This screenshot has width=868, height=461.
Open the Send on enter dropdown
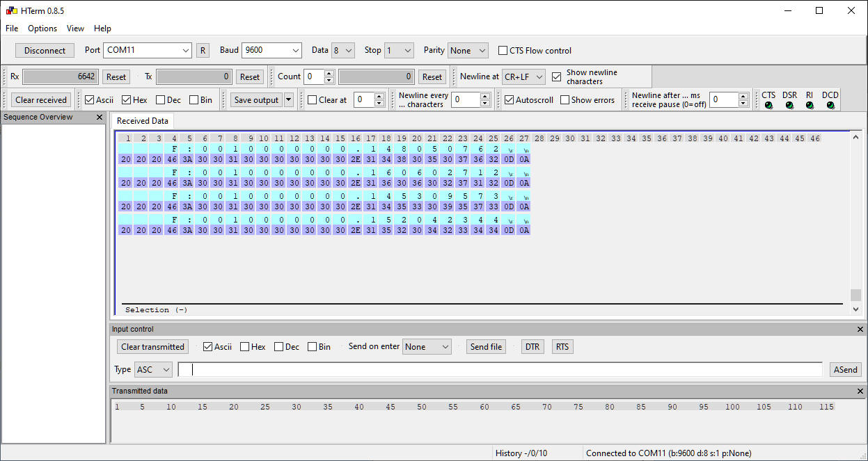[x=427, y=346]
